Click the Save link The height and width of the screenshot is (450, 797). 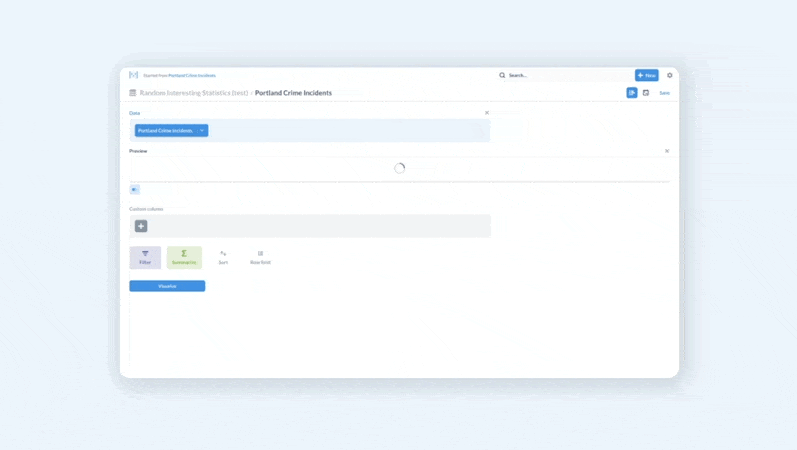click(664, 93)
